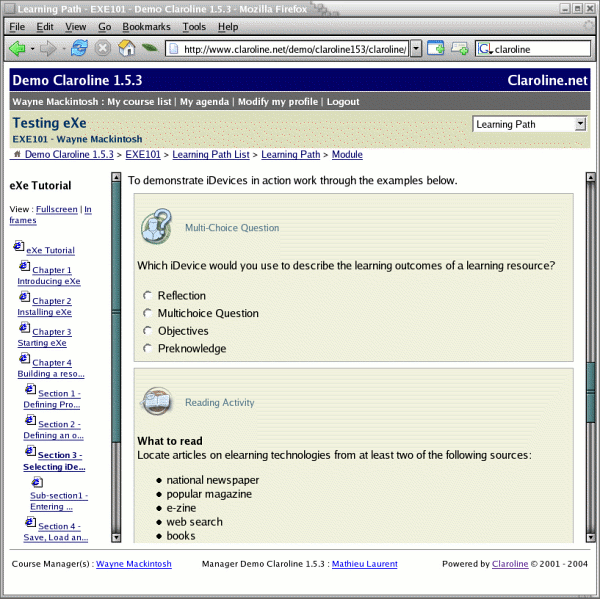Screen dimensions: 600x599
Task: Click the new window icon next to search box
Action: [x=460, y=48]
